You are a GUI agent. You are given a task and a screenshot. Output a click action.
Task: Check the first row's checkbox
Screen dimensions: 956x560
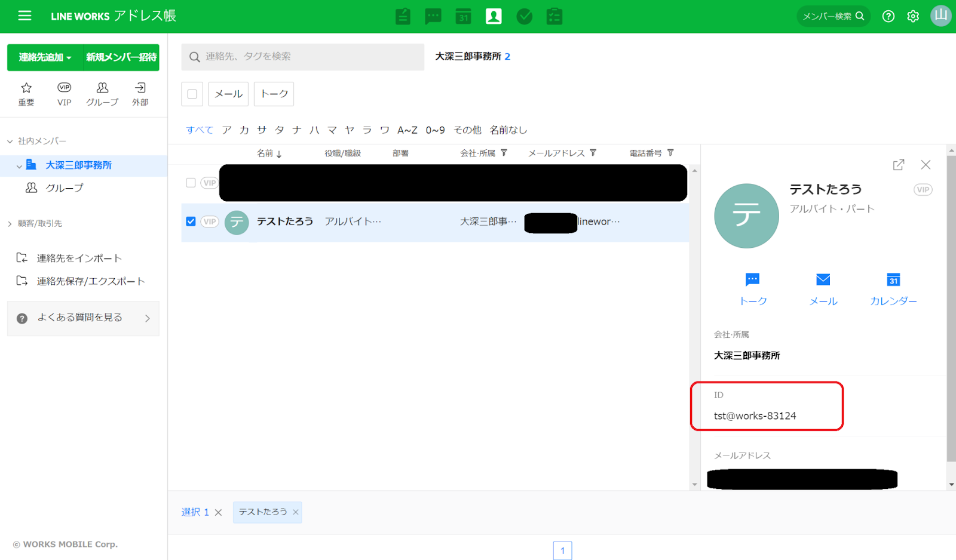point(191,183)
